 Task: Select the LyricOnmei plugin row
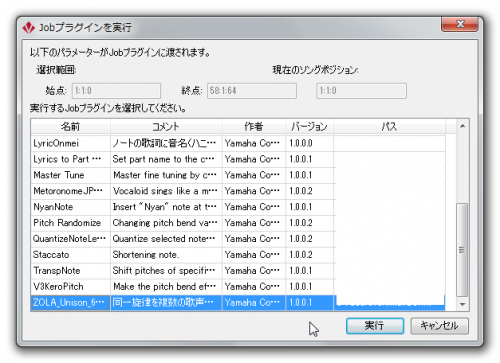coord(238,143)
